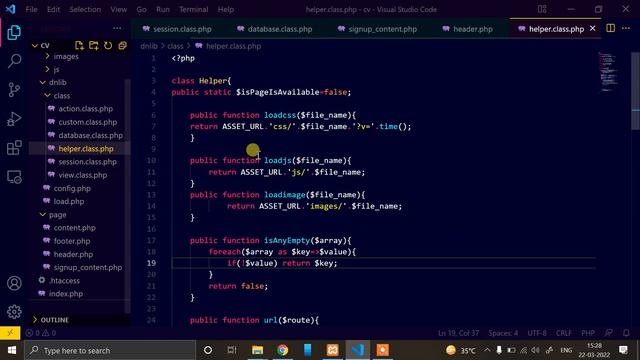
Task: Open Task View on taskbar
Action: pyautogui.click(x=232, y=350)
